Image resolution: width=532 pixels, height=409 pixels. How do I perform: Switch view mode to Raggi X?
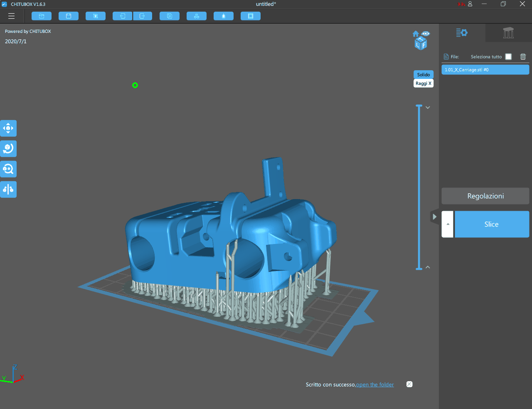[x=423, y=84]
